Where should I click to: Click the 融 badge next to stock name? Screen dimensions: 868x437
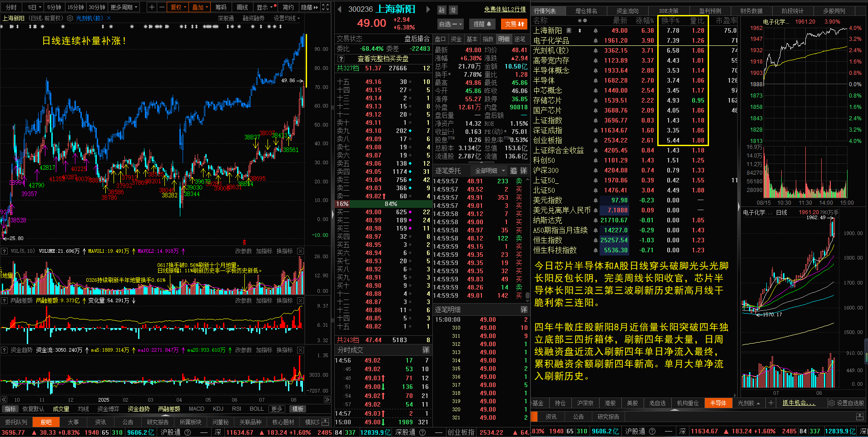point(442,10)
